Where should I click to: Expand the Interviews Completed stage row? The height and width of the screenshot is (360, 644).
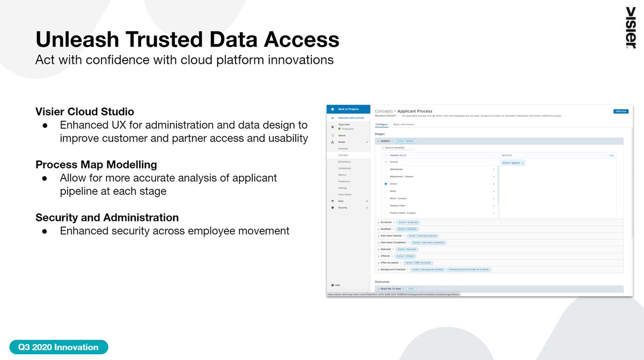pyautogui.click(x=378, y=243)
